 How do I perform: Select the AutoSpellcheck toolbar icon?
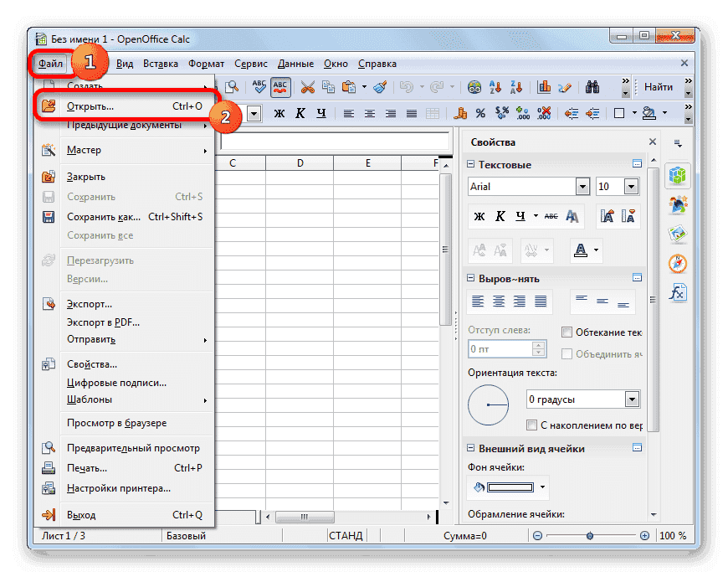tap(280, 86)
